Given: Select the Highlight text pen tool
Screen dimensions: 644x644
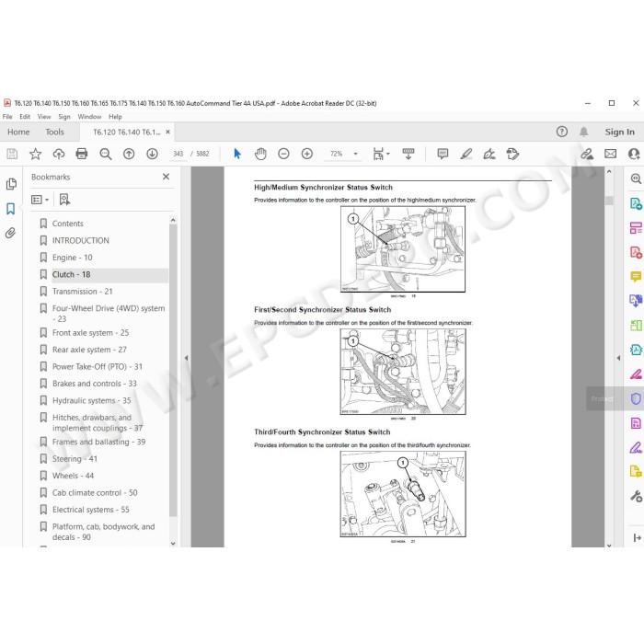Looking at the screenshot, I should click(x=466, y=154).
